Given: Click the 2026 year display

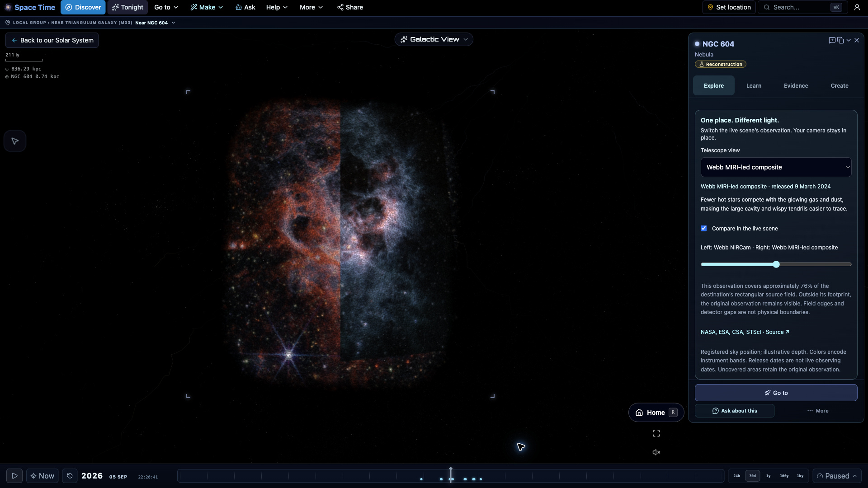Looking at the screenshot, I should [92, 476].
